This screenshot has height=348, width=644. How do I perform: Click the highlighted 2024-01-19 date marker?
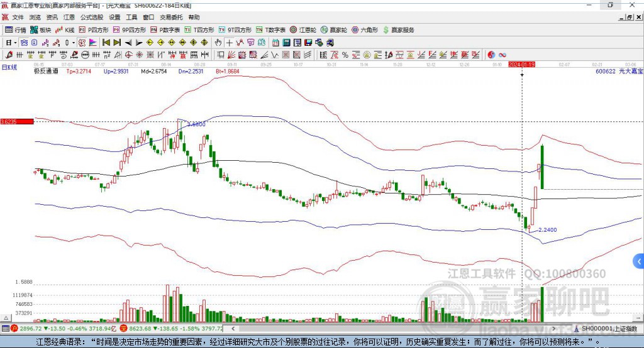click(x=521, y=65)
